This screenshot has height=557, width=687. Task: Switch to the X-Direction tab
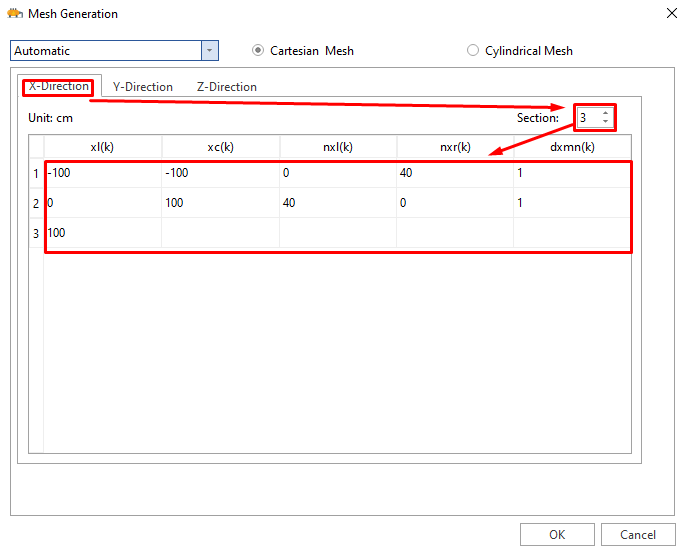tap(59, 87)
